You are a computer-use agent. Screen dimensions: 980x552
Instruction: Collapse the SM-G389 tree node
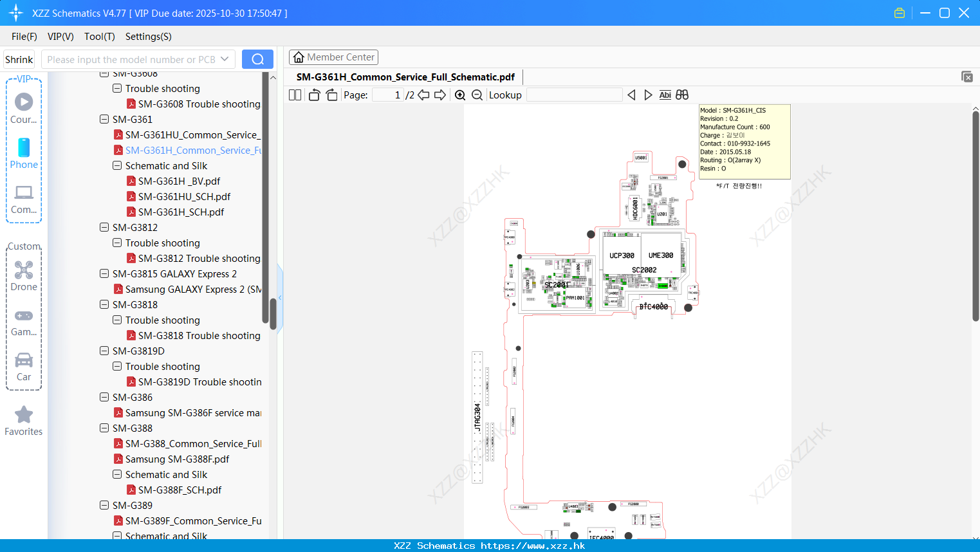[x=104, y=505]
